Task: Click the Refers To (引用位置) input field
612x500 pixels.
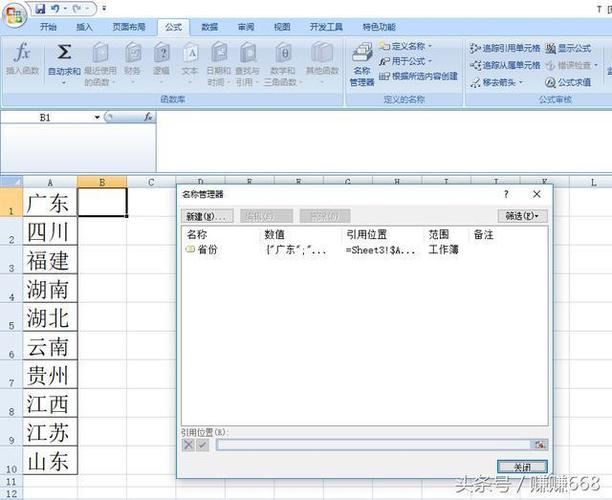Action: tap(373, 445)
